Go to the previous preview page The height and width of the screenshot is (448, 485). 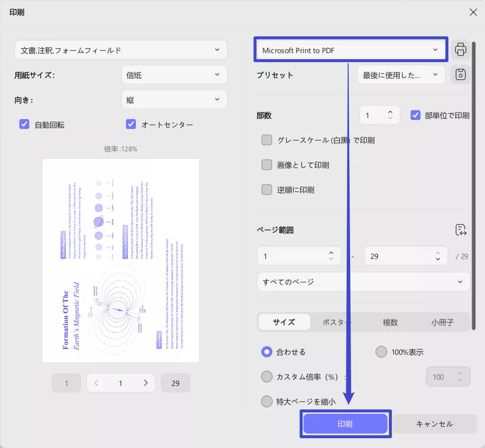coord(96,383)
